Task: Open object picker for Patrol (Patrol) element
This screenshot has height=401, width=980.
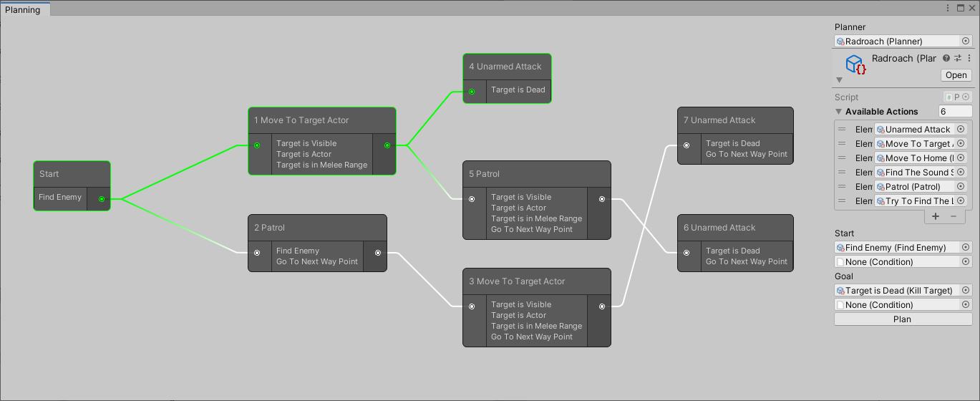Action: click(x=961, y=187)
